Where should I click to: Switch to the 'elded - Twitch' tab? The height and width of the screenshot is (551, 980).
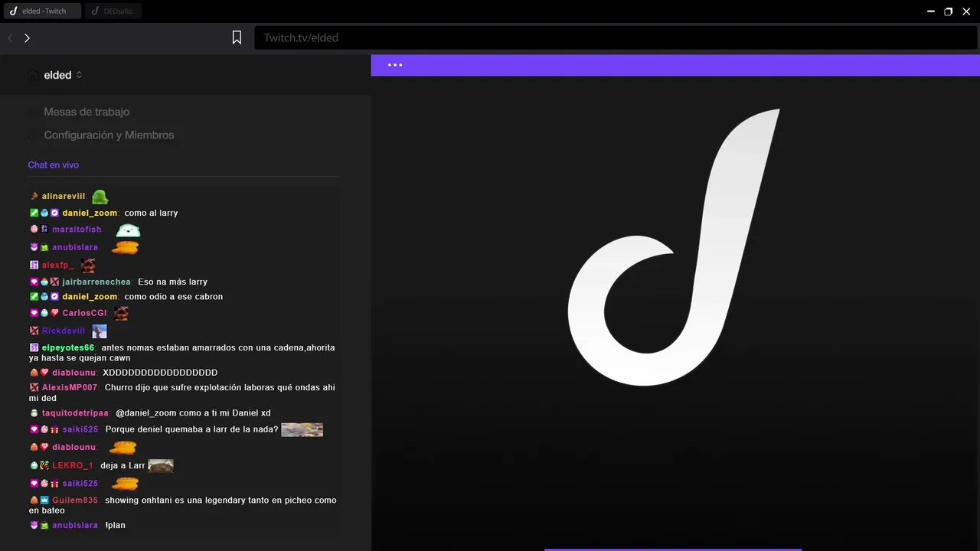pos(42,11)
